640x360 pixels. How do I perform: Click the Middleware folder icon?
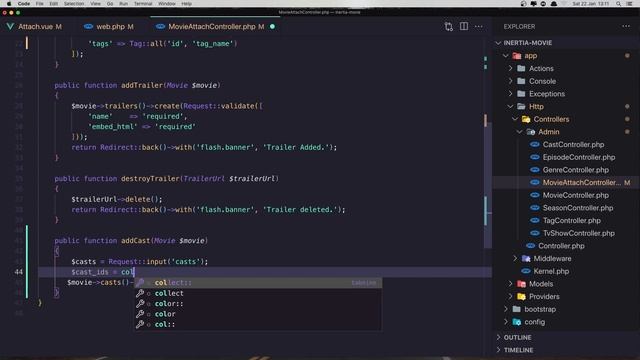click(526, 258)
